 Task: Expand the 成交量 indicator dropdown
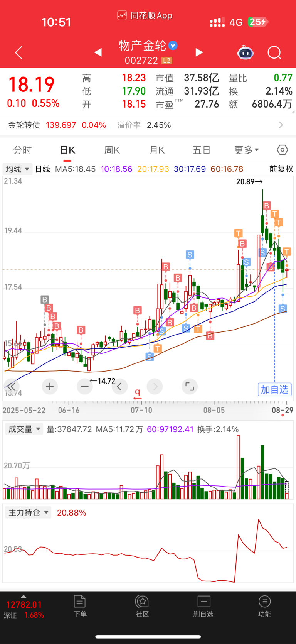pos(24,429)
